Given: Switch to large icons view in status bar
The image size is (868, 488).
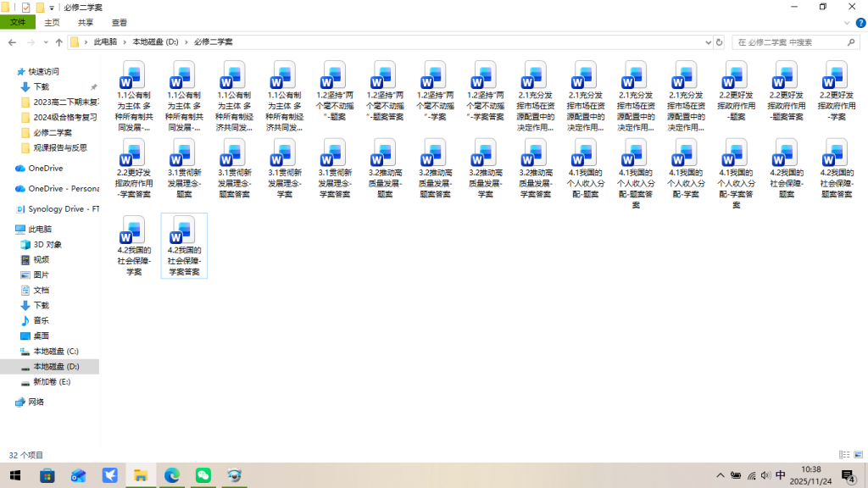Looking at the screenshot, I should click(860, 455).
